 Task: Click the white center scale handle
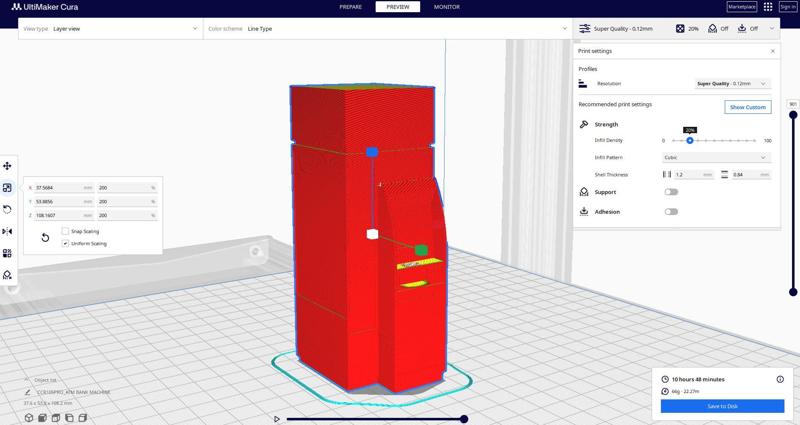click(x=372, y=234)
